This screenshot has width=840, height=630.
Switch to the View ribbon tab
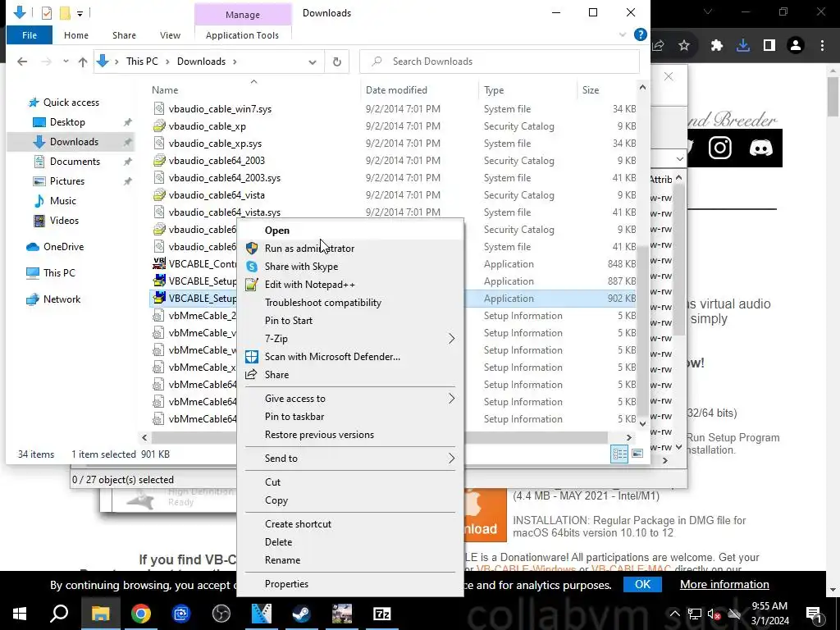(170, 35)
